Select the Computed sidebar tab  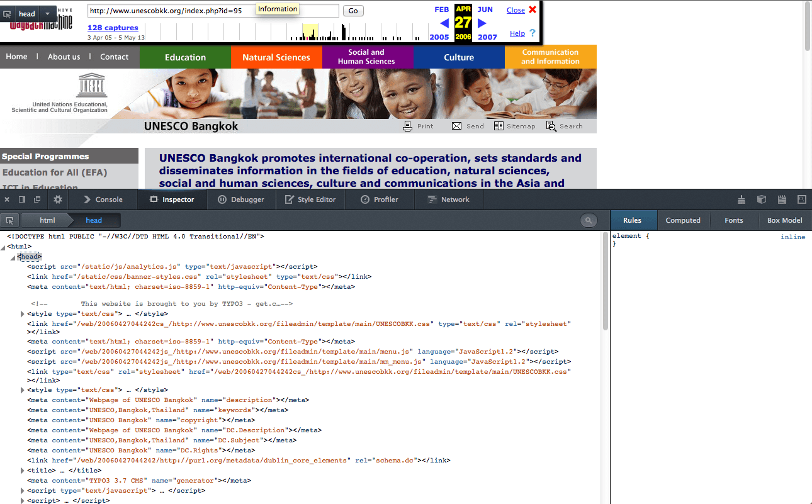click(683, 220)
